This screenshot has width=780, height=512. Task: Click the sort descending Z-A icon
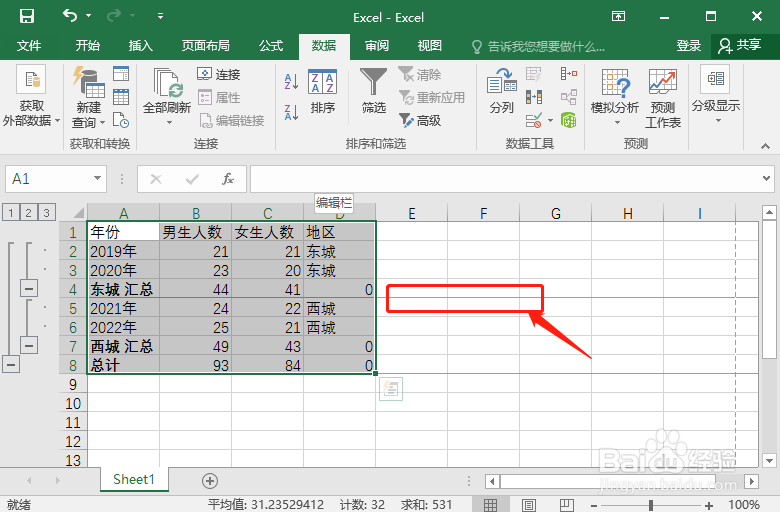coord(291,112)
